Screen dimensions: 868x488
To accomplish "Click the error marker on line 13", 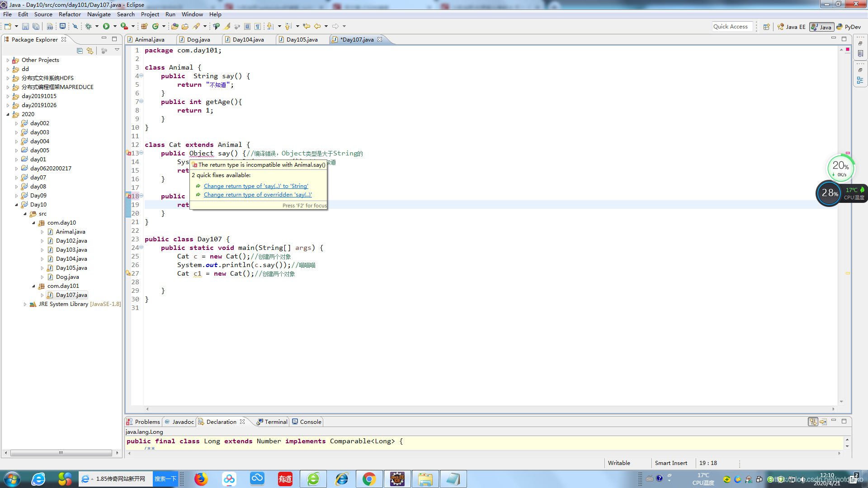I will (128, 153).
